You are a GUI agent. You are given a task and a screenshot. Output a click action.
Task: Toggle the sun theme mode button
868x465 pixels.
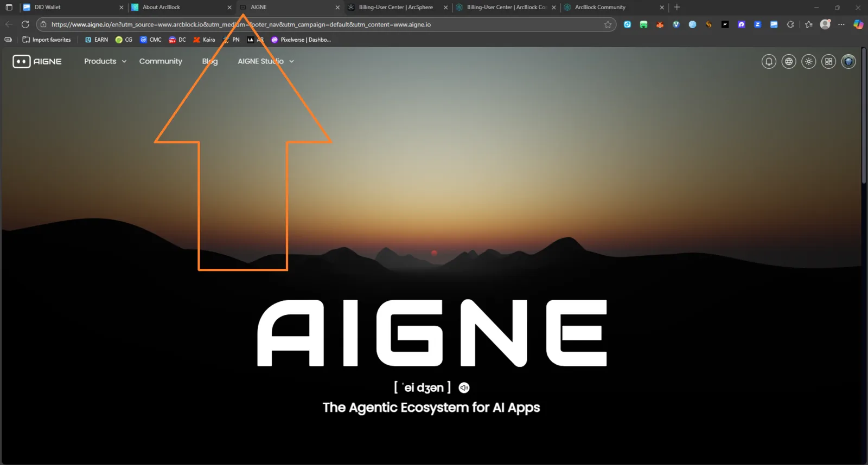[x=809, y=62]
